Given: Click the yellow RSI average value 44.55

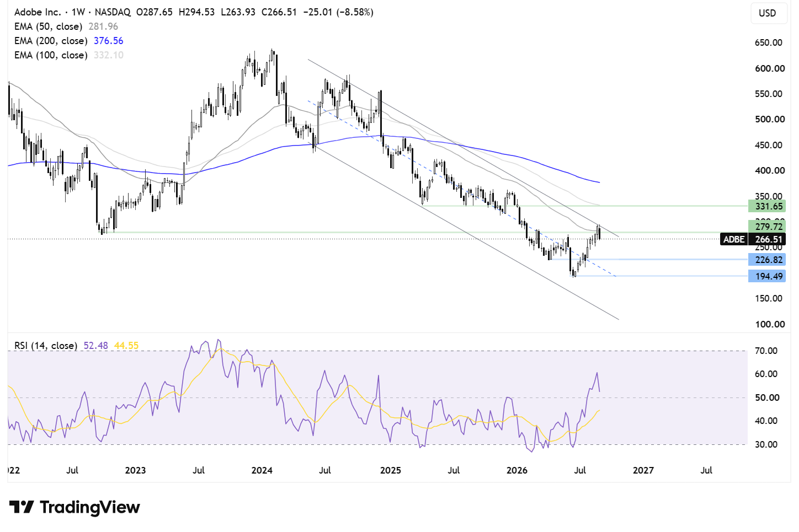Looking at the screenshot, I should pos(126,346).
